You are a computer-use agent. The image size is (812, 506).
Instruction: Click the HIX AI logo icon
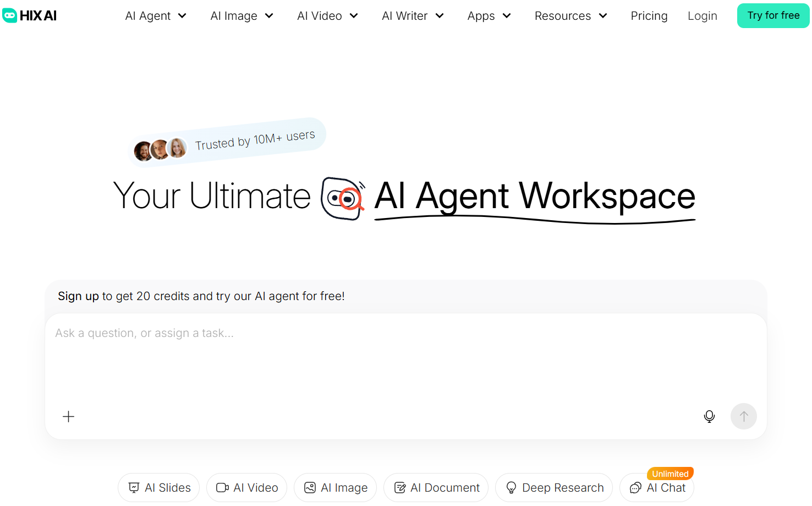point(10,15)
